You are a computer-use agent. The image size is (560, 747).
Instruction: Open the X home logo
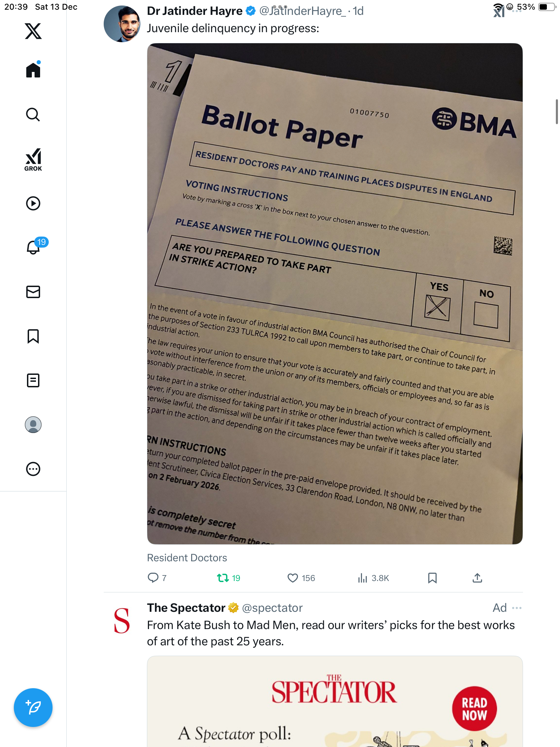click(33, 31)
